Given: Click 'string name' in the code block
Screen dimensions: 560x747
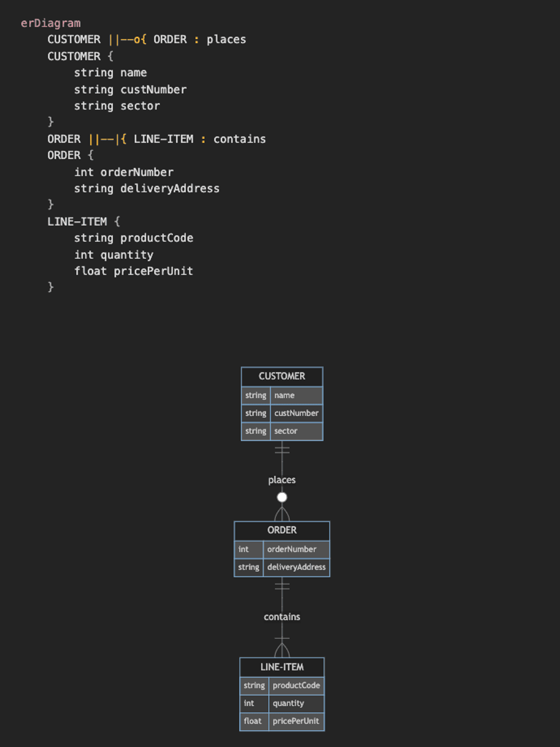Looking at the screenshot, I should 110,73.
